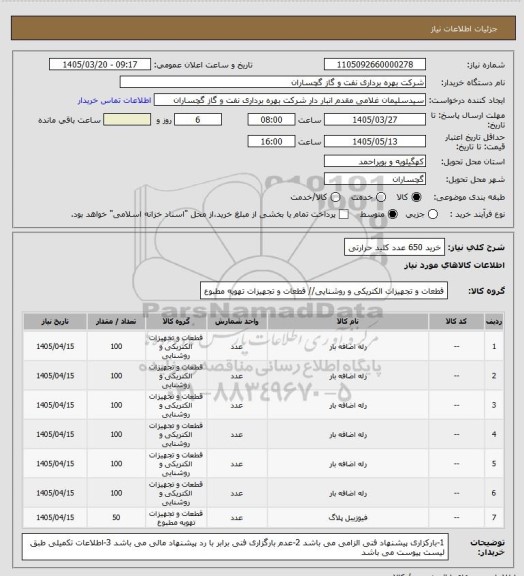Open the اطلاعات تماس خریدار link
The width and height of the screenshot is (524, 576).
click(114, 100)
